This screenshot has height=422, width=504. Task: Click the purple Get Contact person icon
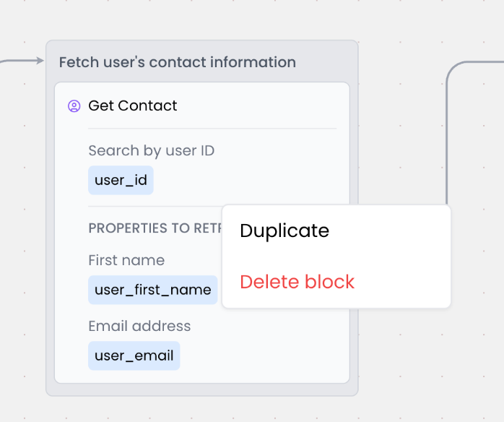click(x=74, y=106)
